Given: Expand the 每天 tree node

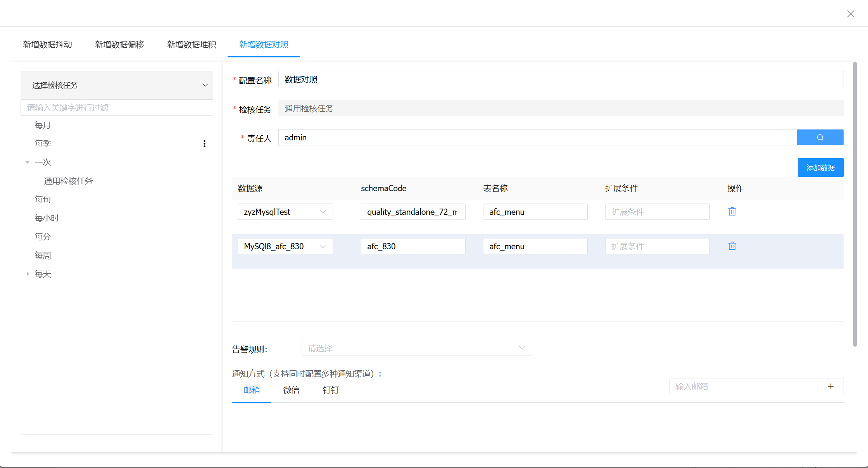Looking at the screenshot, I should click(x=28, y=274).
